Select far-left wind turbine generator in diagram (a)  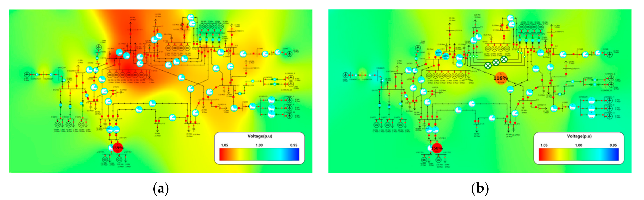pyautogui.click(x=27, y=74)
